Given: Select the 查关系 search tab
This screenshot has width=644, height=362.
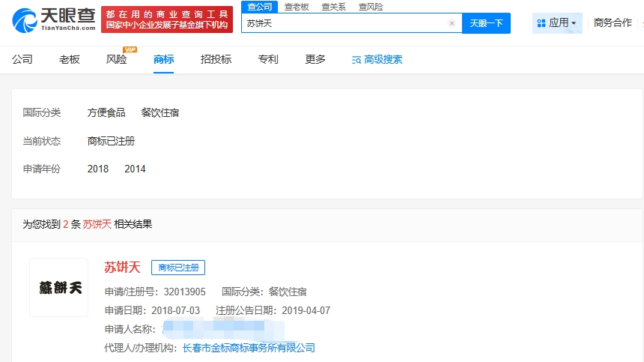Looking at the screenshot, I should click(x=333, y=7).
